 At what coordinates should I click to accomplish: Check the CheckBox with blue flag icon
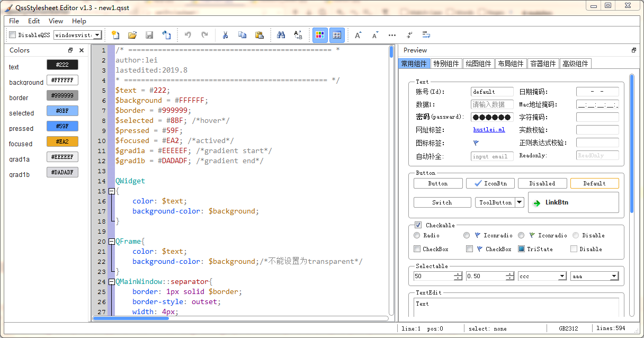click(x=469, y=249)
